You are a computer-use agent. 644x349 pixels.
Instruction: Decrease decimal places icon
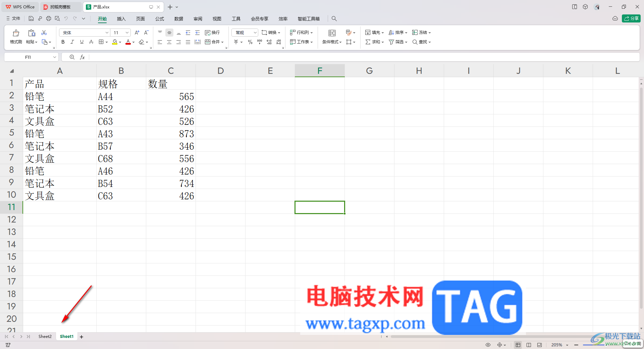(x=279, y=42)
